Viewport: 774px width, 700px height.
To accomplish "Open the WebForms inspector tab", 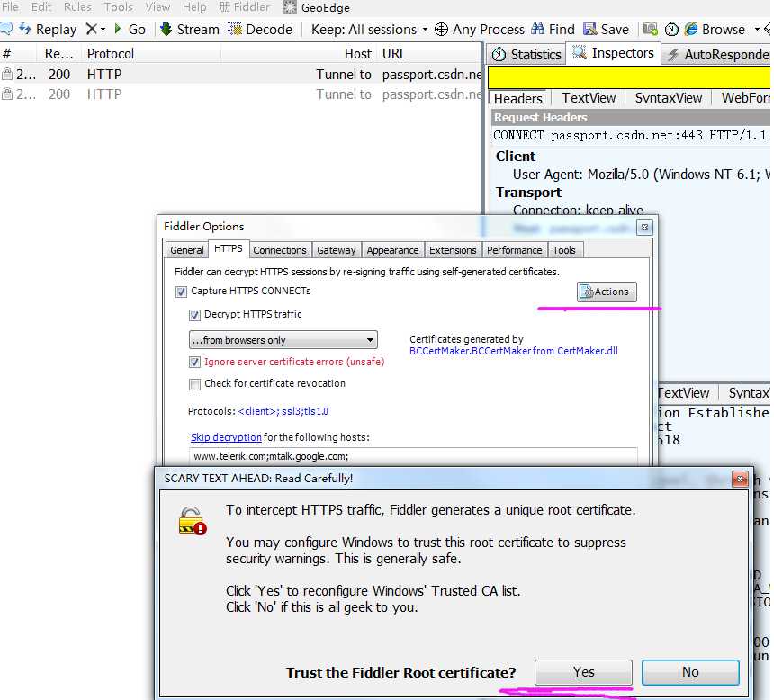I will click(x=744, y=98).
